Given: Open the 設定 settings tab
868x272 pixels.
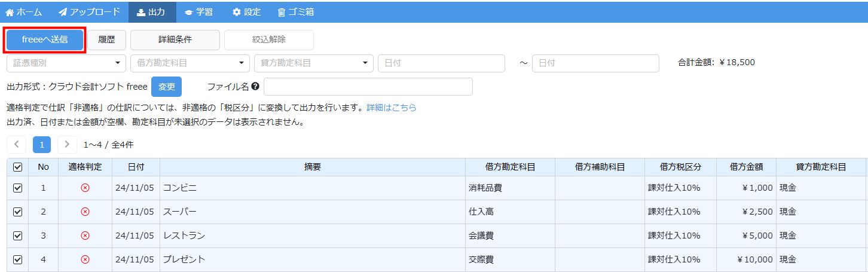Looking at the screenshot, I should click(246, 12).
